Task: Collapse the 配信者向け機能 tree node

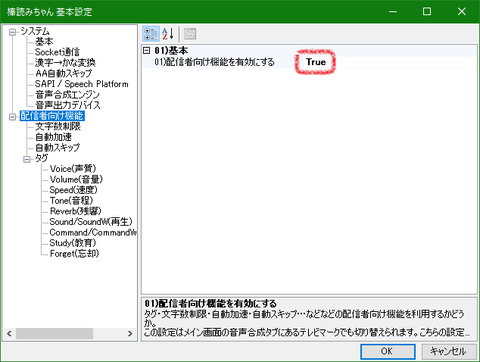Action: (13, 117)
